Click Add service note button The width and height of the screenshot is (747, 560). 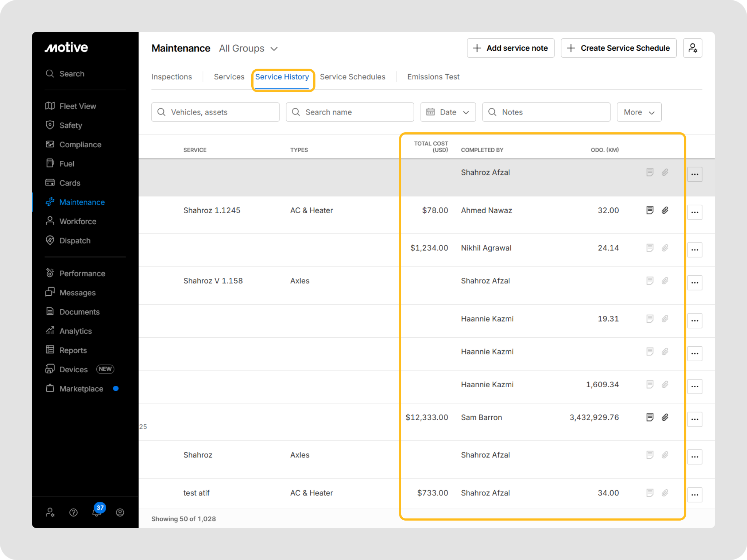coord(510,48)
